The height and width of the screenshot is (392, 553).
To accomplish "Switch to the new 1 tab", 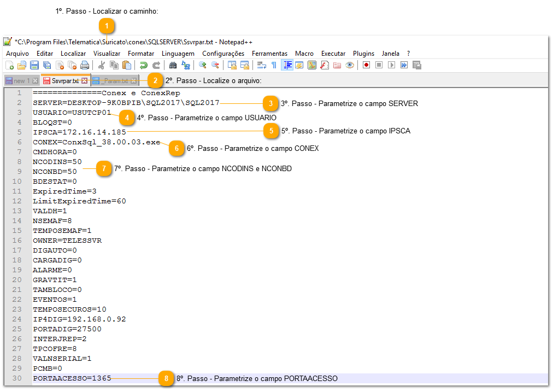I will 21,81.
